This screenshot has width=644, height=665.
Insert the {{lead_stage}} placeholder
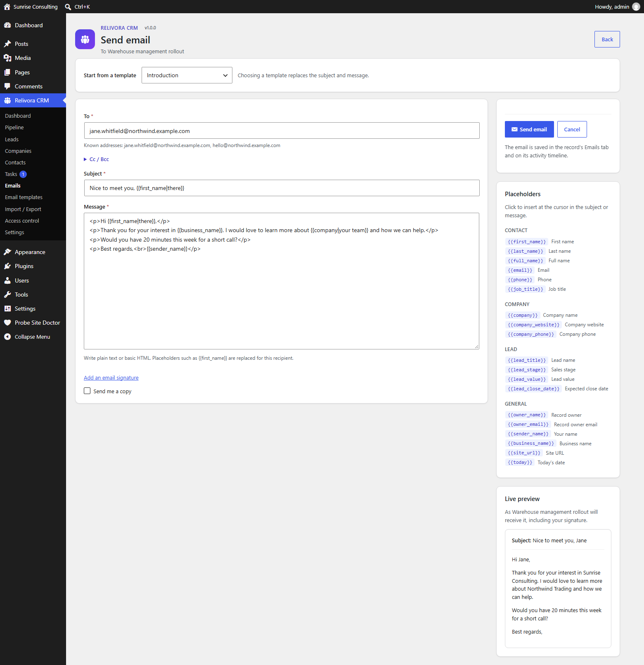coord(527,370)
